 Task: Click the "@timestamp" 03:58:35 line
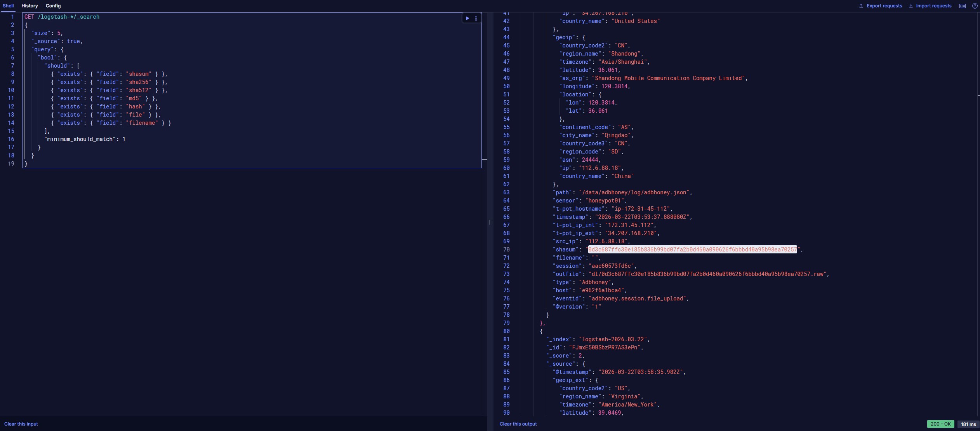pyautogui.click(x=619, y=372)
